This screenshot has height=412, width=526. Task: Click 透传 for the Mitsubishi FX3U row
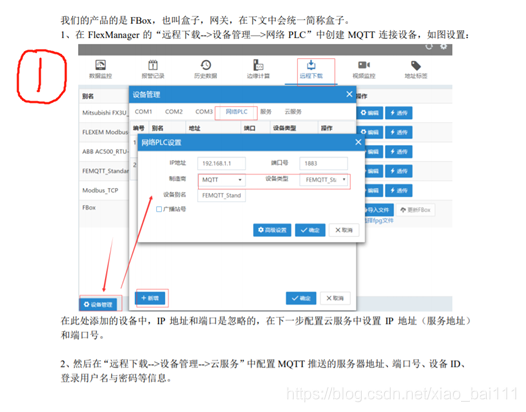(x=399, y=113)
